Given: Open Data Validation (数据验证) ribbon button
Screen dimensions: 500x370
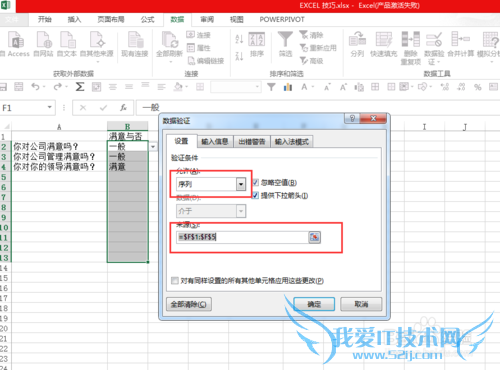Looking at the screenshot, I should tap(434, 48).
